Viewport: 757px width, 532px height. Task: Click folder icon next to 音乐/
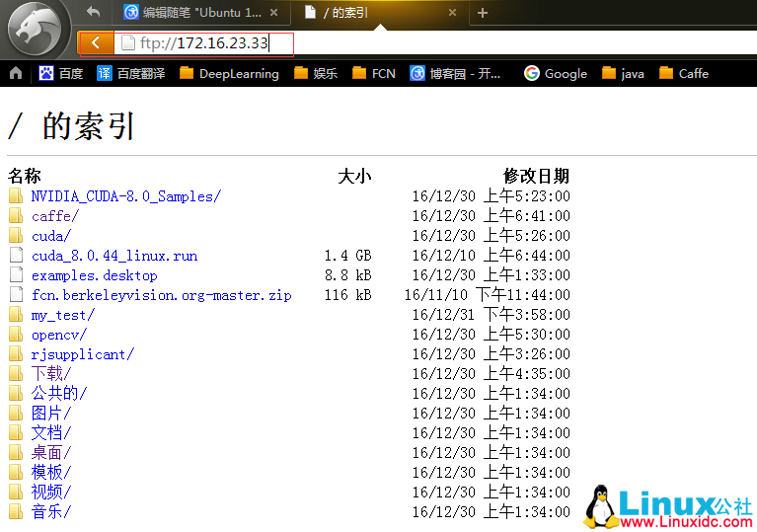(x=16, y=511)
